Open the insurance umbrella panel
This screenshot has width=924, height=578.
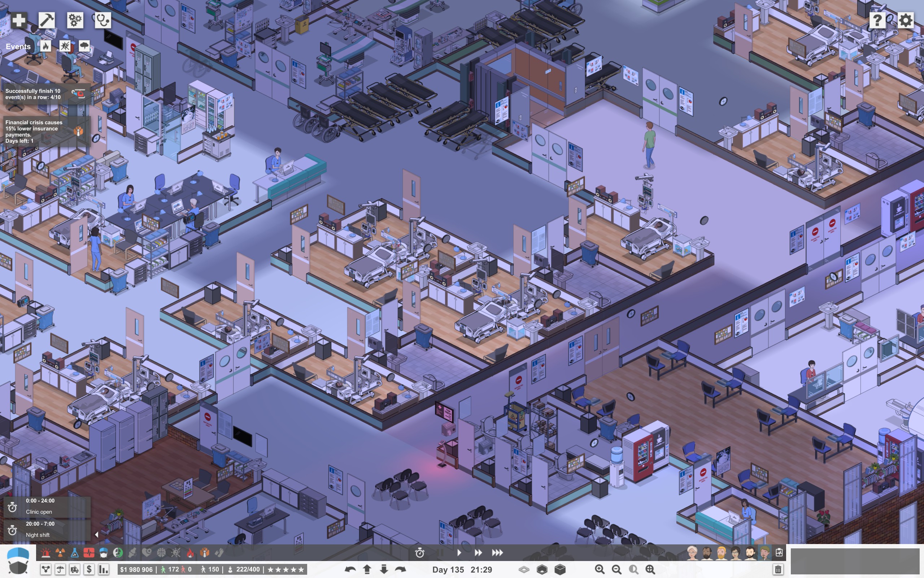60,569
